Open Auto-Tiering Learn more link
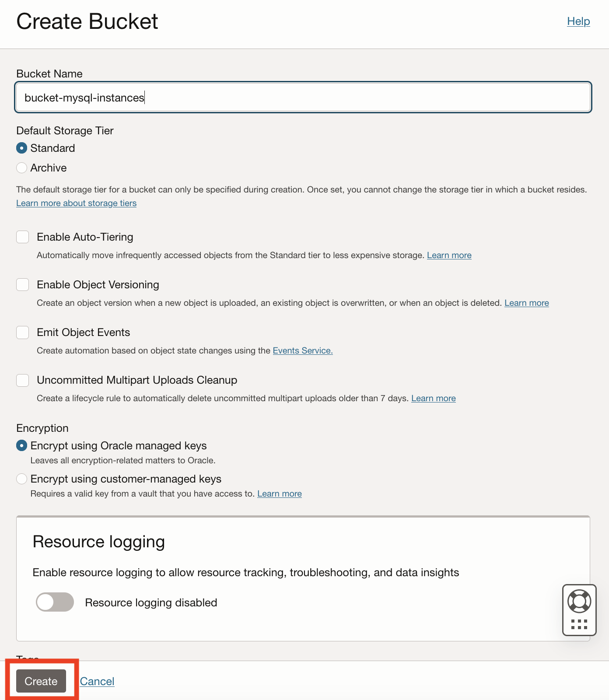The width and height of the screenshot is (609, 700). (x=449, y=255)
